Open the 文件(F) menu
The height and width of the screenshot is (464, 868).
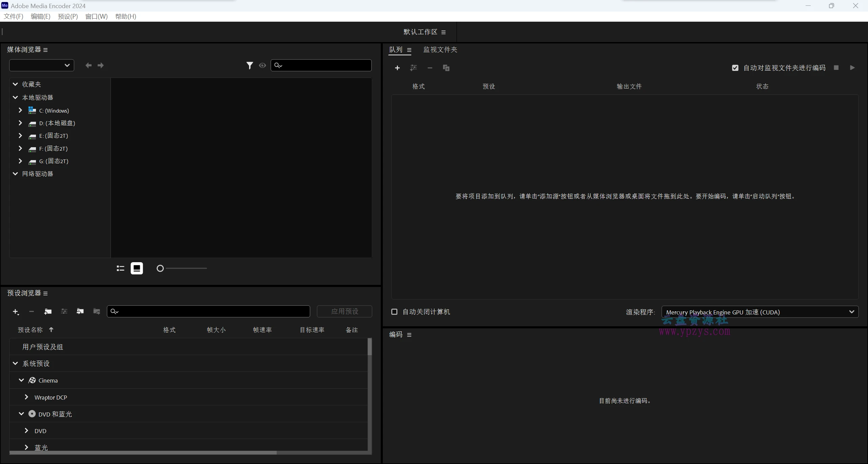[x=13, y=16]
